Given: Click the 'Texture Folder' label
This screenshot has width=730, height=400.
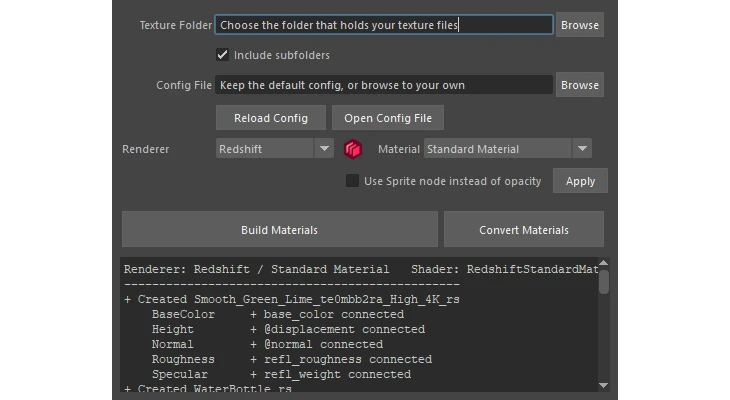Looking at the screenshot, I should [x=176, y=25].
